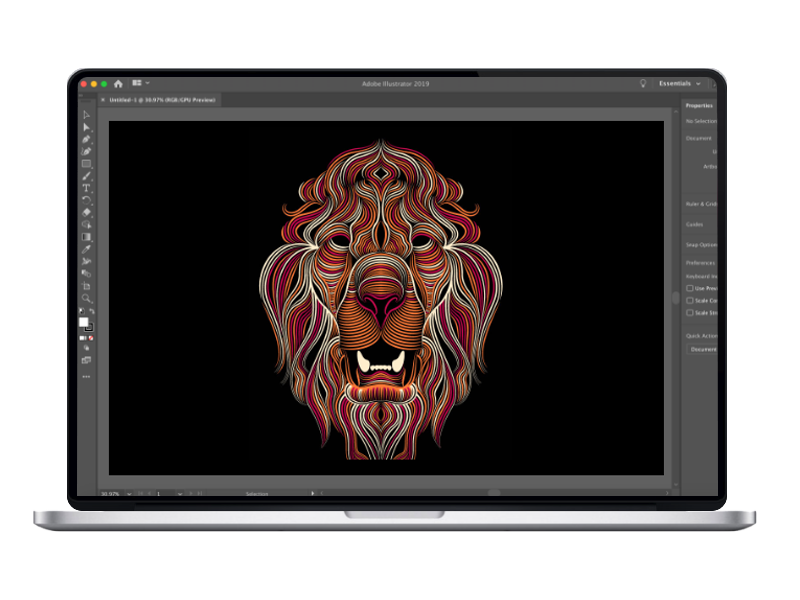Select the Zoom tool magnifier
The width and height of the screenshot is (800, 600).
(86, 298)
